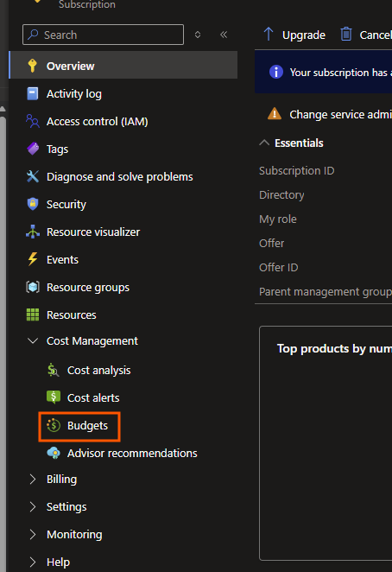Click the expand/collapse all menu arrows
This screenshot has width=392, height=572.
(x=198, y=35)
